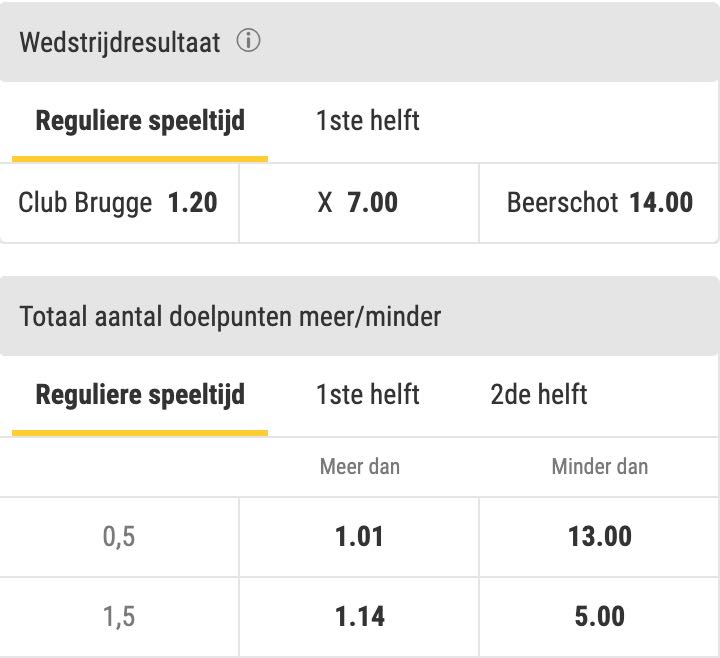Select Reguliere speeltijd tab in goals market
720x658 pixels.
[140, 395]
